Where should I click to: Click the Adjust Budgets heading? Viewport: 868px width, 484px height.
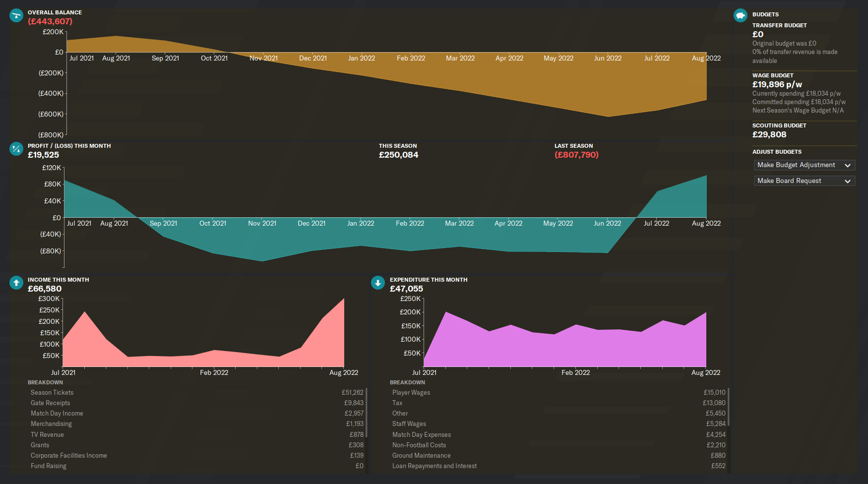[777, 152]
